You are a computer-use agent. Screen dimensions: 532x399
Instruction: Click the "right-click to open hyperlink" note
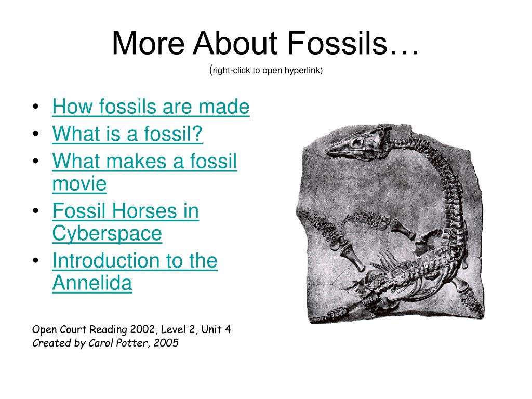(266, 70)
